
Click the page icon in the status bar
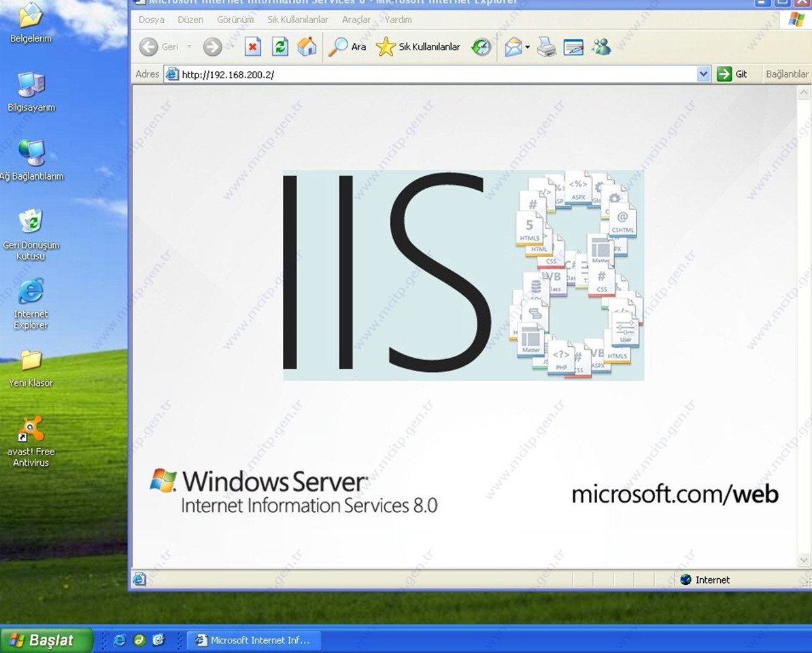tap(139, 579)
